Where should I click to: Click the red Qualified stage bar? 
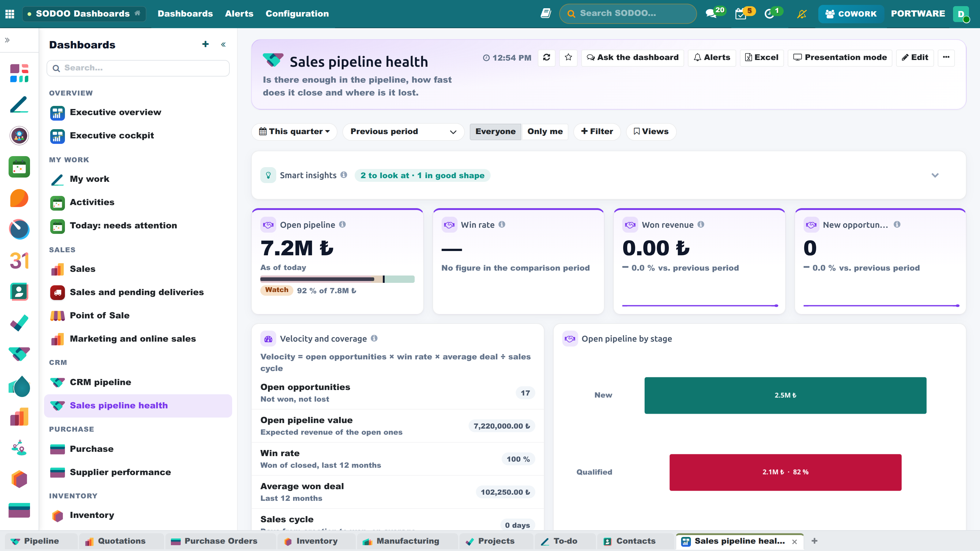(x=785, y=472)
